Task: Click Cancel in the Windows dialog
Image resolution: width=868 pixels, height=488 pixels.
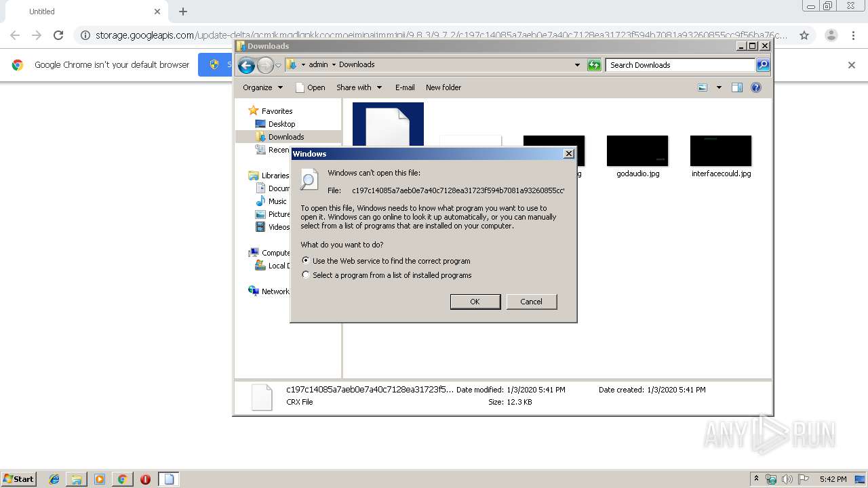Action: coord(531,302)
